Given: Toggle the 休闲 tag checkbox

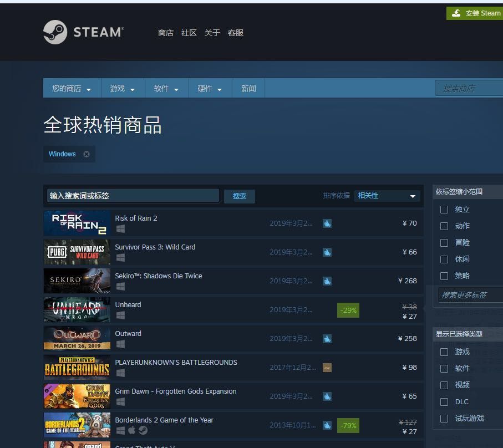Looking at the screenshot, I should tap(444, 259).
